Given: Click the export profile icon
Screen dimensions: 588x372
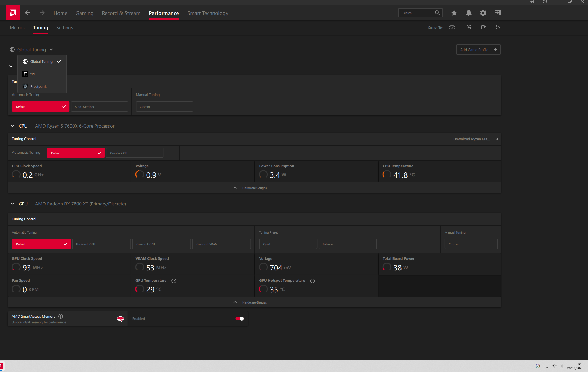Looking at the screenshot, I should [483, 27].
